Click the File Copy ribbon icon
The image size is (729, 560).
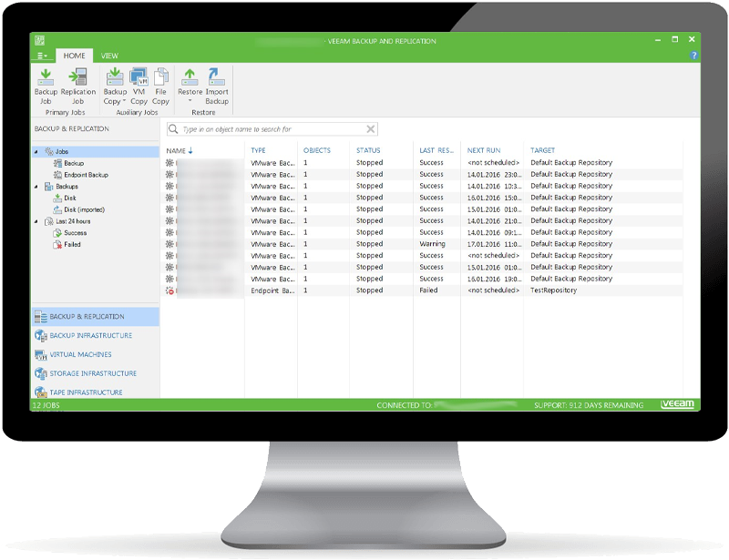click(161, 76)
